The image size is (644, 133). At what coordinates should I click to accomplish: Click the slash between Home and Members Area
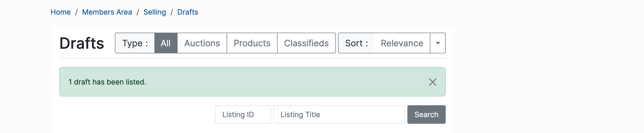pyautogui.click(x=77, y=12)
